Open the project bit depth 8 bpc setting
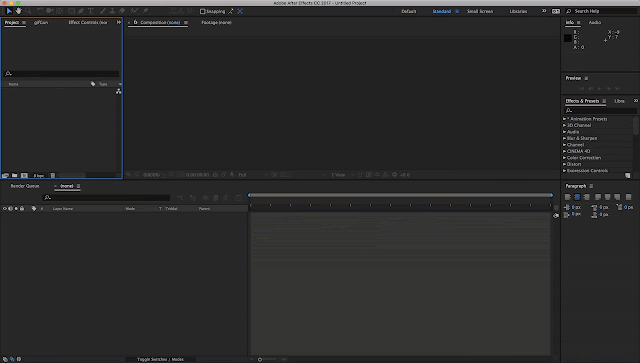Viewport: 640px width, 363px height. click(39, 176)
